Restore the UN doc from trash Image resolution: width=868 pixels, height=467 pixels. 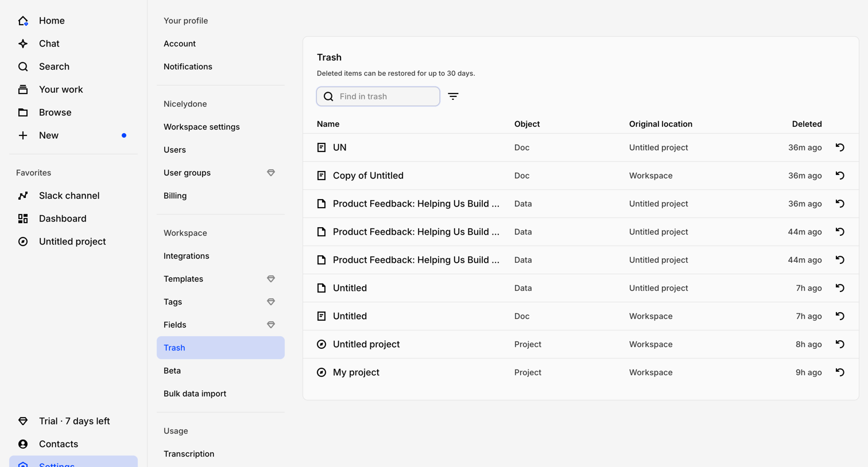click(840, 147)
